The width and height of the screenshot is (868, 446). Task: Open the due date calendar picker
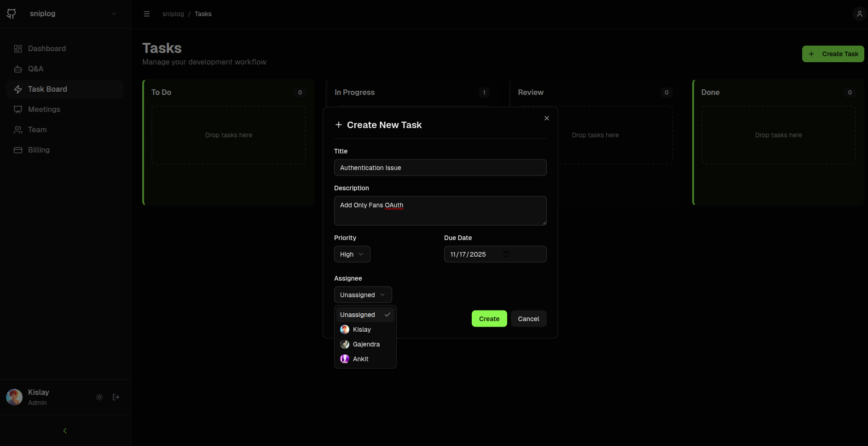[x=507, y=254]
